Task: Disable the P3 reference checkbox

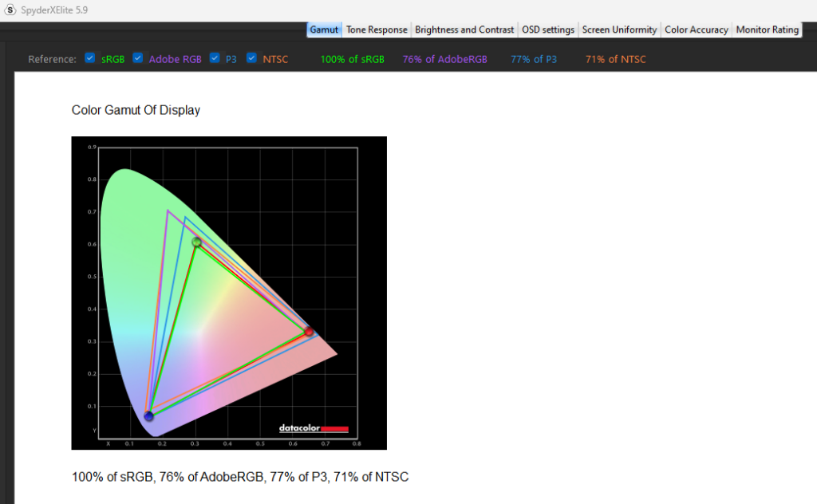Action: coord(215,58)
